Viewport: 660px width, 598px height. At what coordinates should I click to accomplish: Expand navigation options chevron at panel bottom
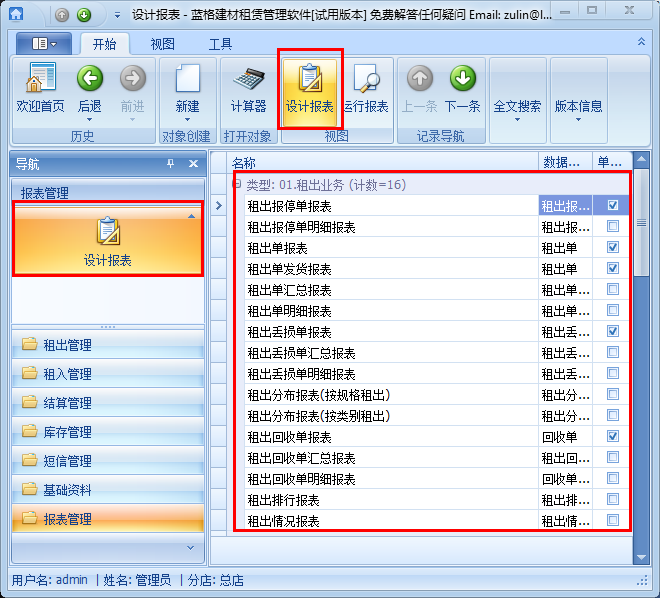[x=190, y=548]
